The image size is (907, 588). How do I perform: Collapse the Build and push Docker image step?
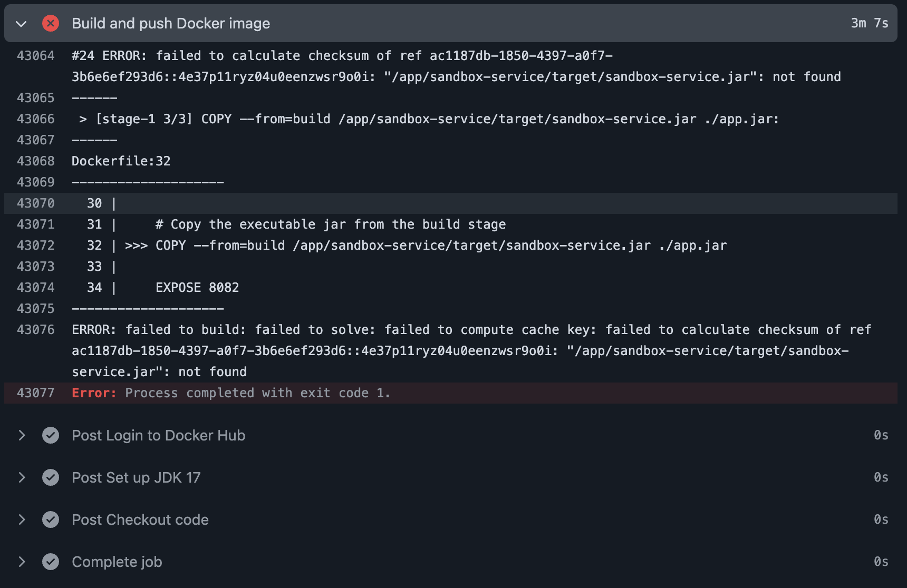point(21,24)
